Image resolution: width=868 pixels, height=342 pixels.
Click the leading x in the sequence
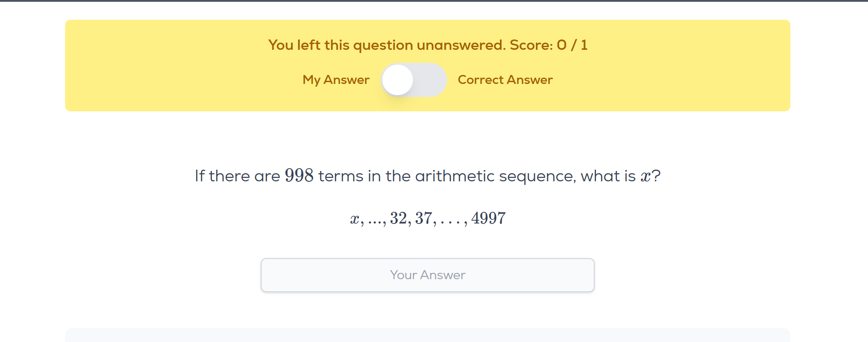pyautogui.click(x=355, y=219)
